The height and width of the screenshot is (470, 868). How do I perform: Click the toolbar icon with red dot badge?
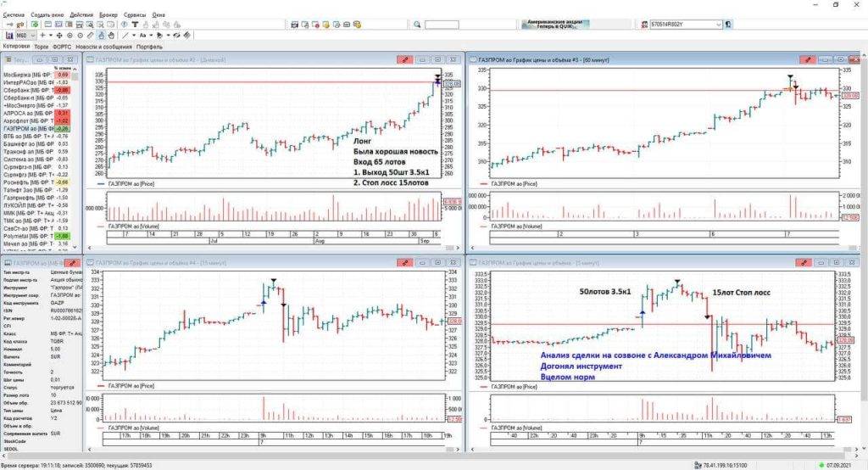click(x=315, y=25)
